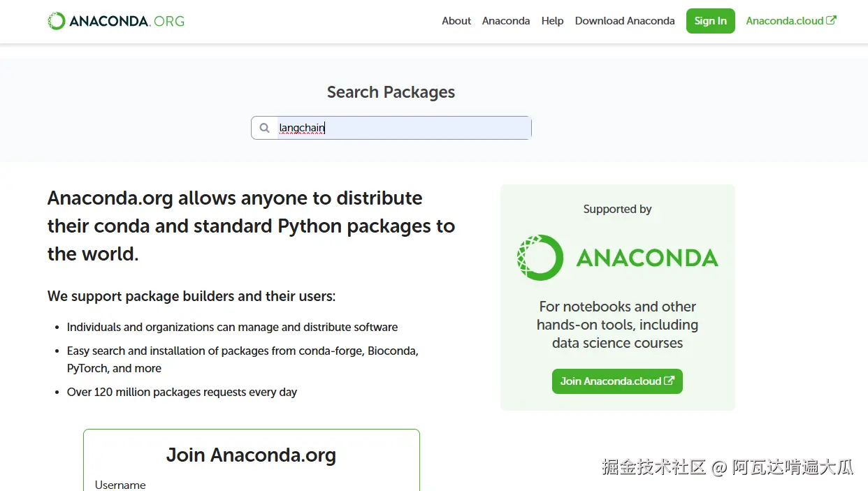Click the Username field label
Image resolution: width=868 pixels, height=491 pixels.
coord(120,485)
